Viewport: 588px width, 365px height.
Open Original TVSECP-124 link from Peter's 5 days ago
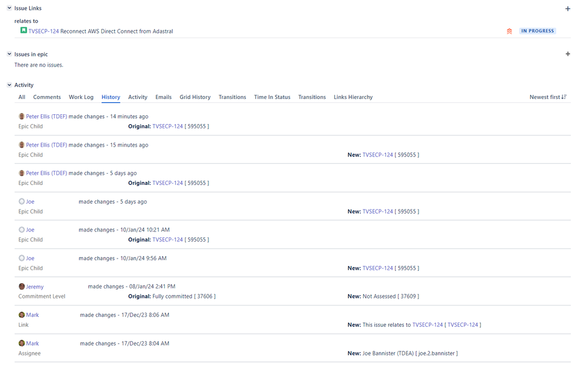point(168,182)
